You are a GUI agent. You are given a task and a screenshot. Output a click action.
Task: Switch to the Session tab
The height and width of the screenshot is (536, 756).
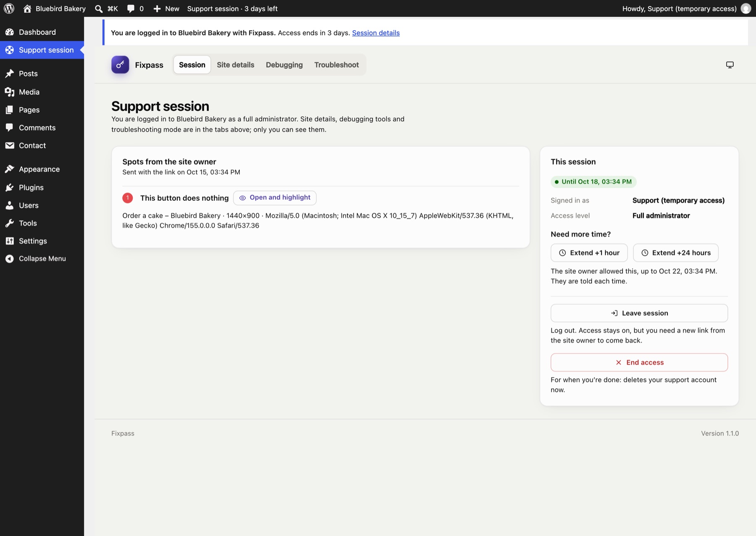click(x=192, y=65)
